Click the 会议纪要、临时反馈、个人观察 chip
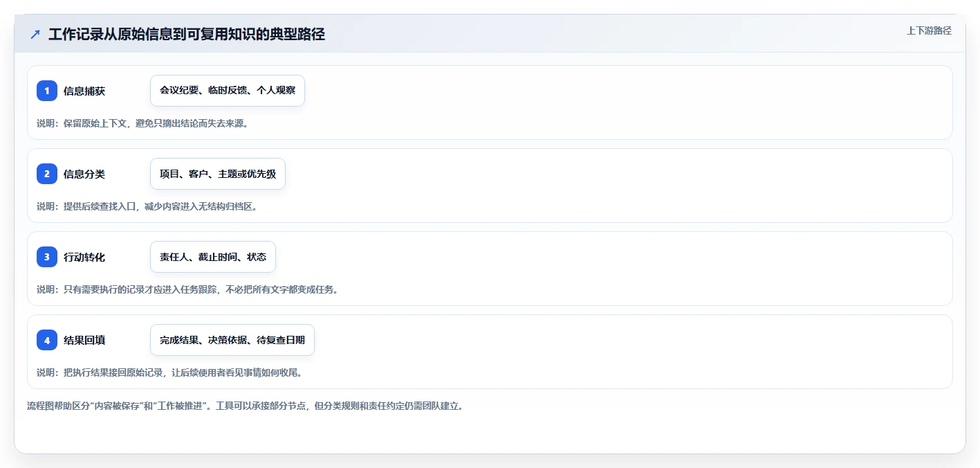Viewport: 980px width, 468px height. (228, 91)
